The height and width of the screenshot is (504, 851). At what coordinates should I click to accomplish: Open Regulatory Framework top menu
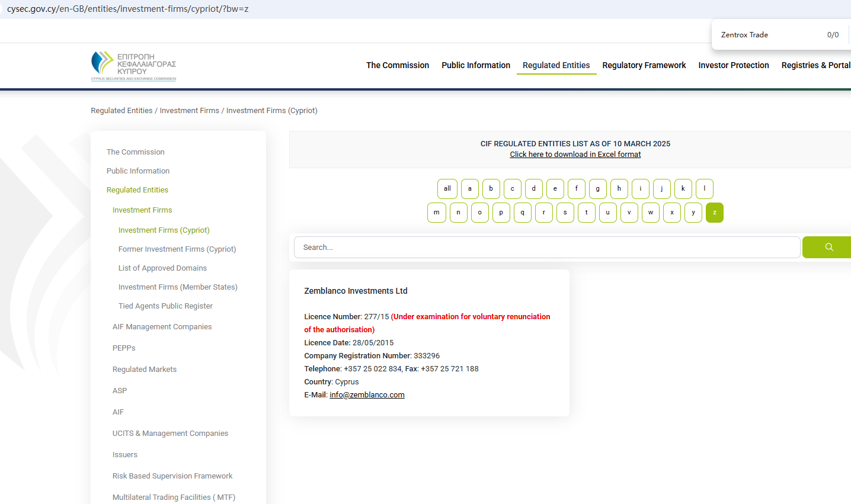click(x=644, y=65)
